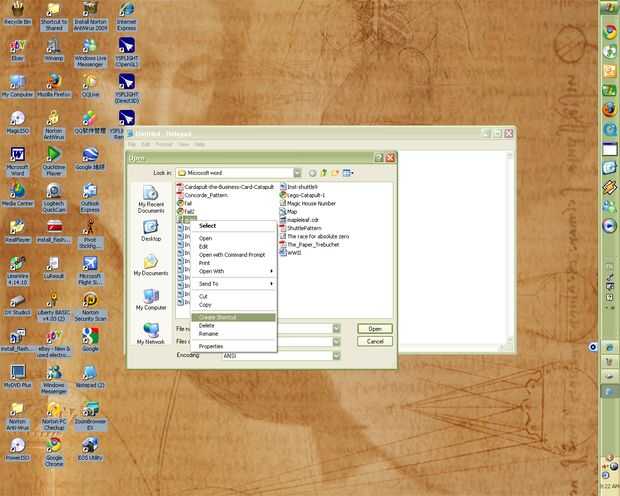
Task: Select the Recycle Bin desktop icon
Action: tap(17, 14)
